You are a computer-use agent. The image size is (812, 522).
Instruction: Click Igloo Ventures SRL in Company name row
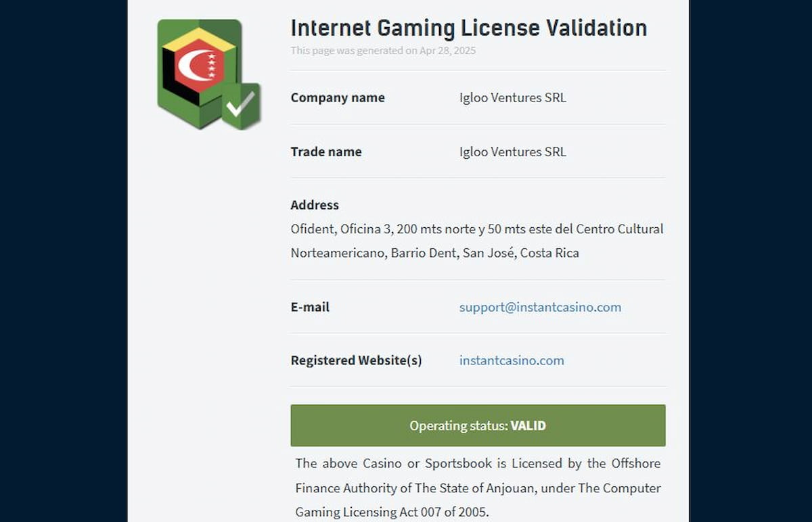513,97
